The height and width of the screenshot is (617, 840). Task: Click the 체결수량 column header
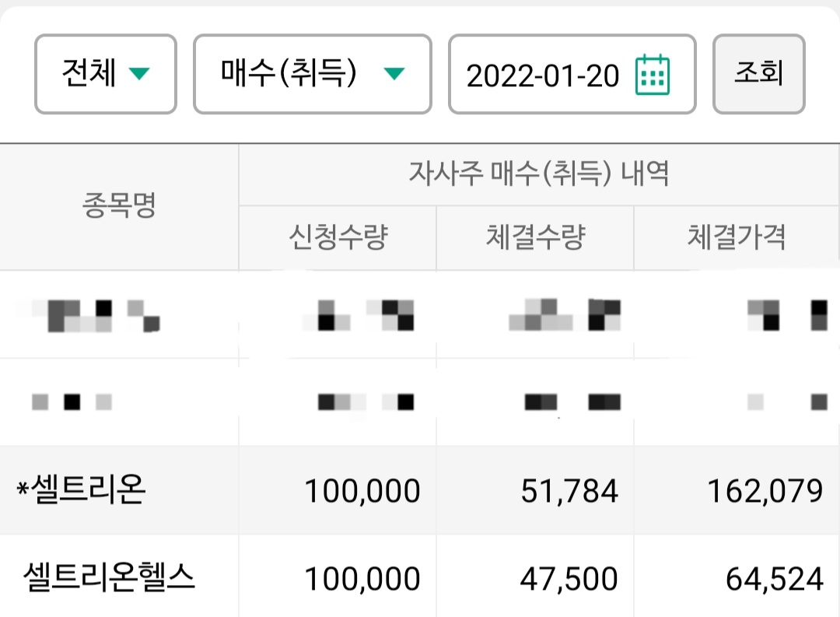click(535, 237)
